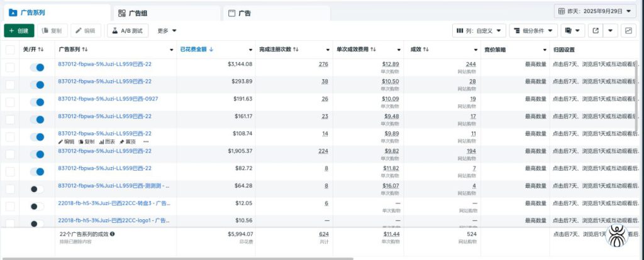Open 图表 for the $108.74 campaign
The width and height of the screenshot is (644, 260).
[107, 141]
